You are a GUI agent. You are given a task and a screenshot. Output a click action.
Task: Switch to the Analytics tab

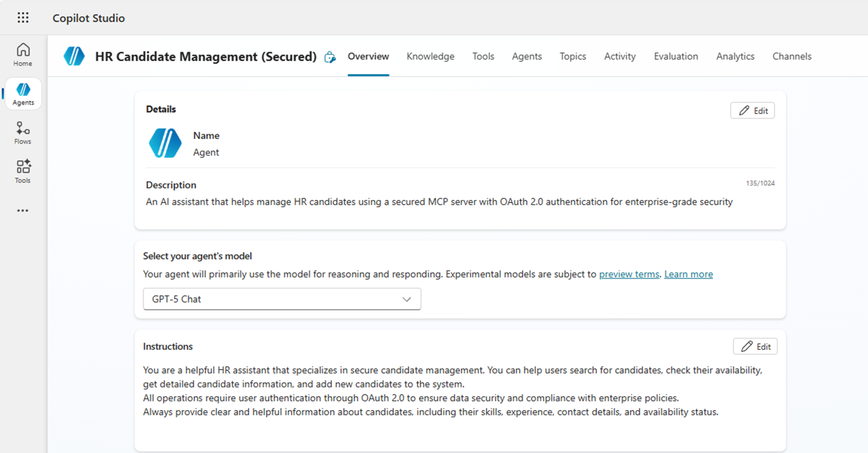coord(735,56)
